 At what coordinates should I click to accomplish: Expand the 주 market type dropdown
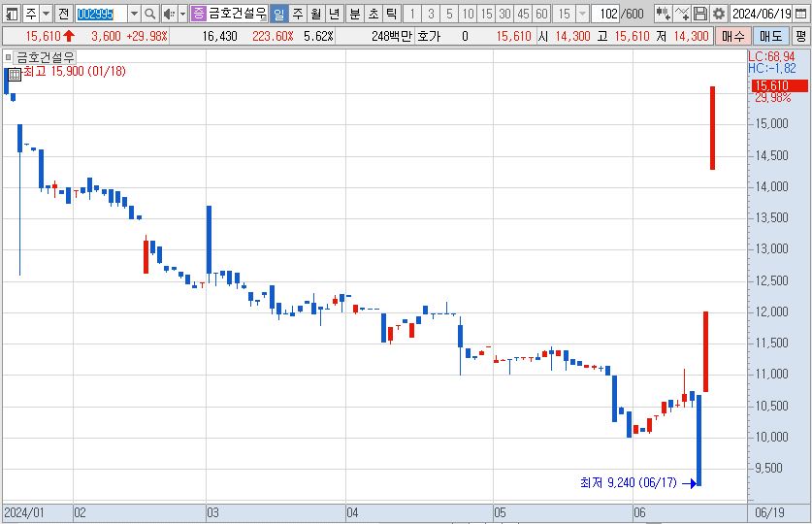pos(47,14)
